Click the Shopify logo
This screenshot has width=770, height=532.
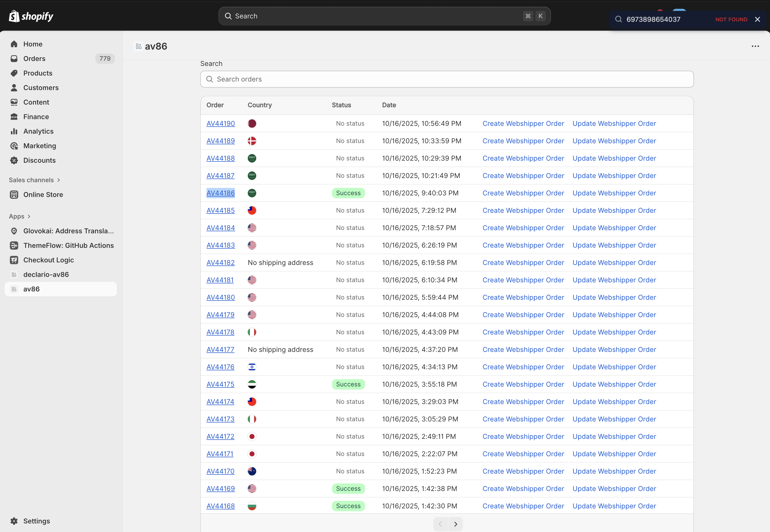pyautogui.click(x=31, y=16)
